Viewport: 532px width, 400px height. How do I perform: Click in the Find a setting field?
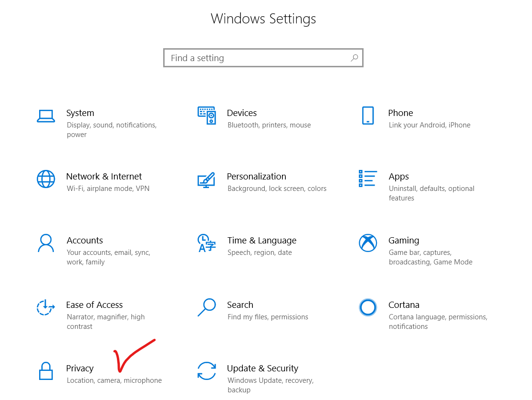point(258,58)
